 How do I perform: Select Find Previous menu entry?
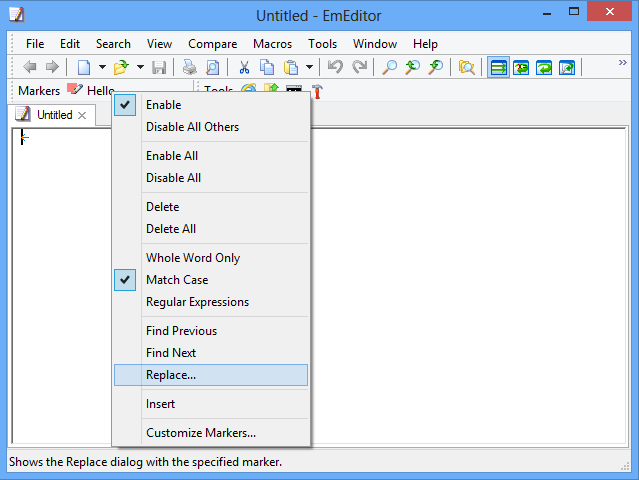(x=211, y=331)
